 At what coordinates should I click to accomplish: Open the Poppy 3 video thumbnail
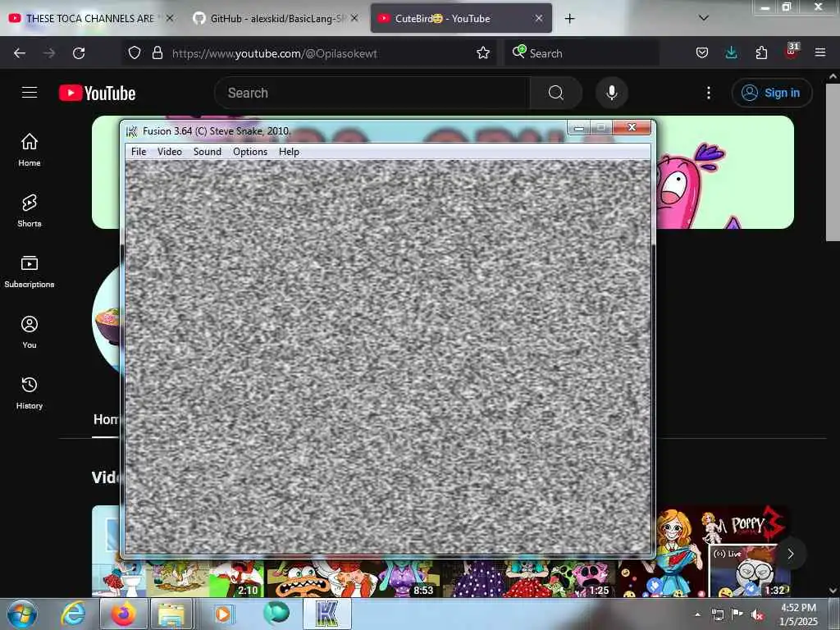(x=703, y=552)
